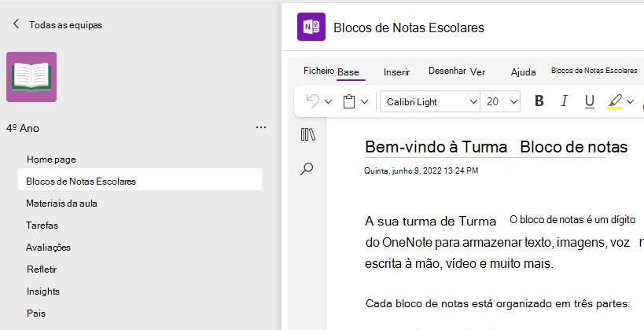Expand the paste options dropdown

point(364,102)
